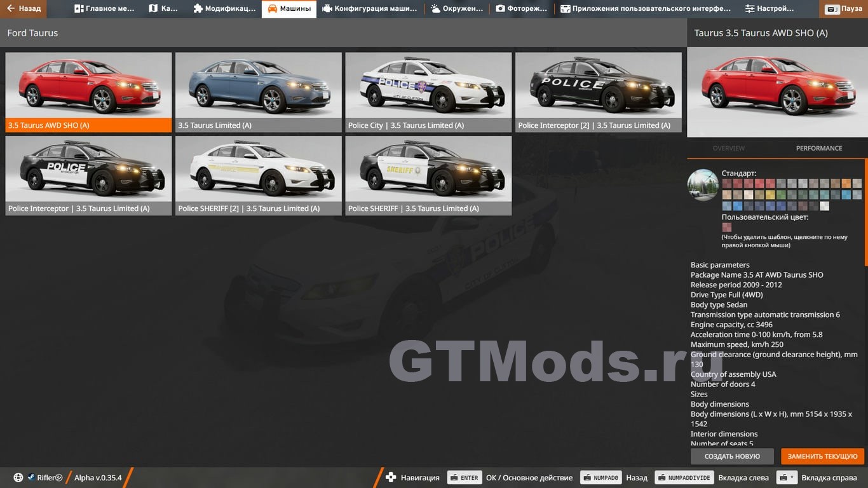Viewport: 868px width, 488px height.
Task: Click the NUMPADDIVIDE key hint icon
Action: (x=684, y=478)
